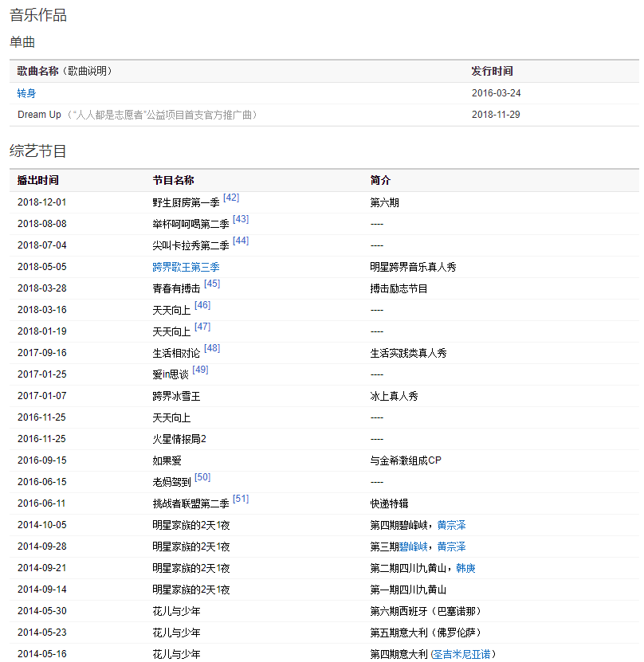Open footnote [48] next to 生活相对论
Viewport: 644px width, 662px height.
212,348
